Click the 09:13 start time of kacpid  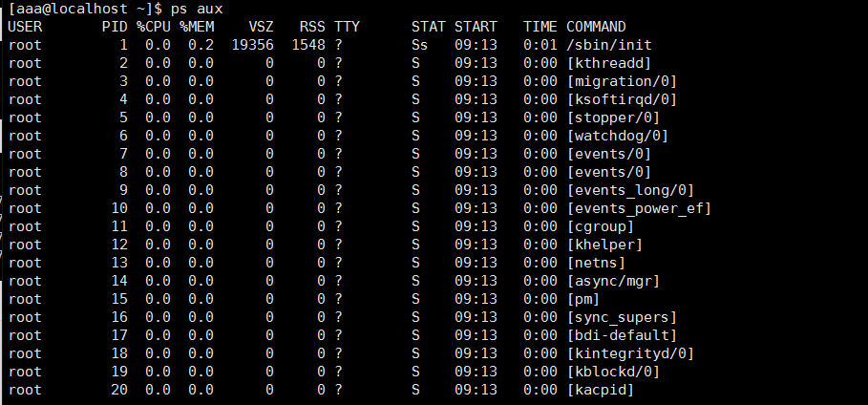(476, 390)
